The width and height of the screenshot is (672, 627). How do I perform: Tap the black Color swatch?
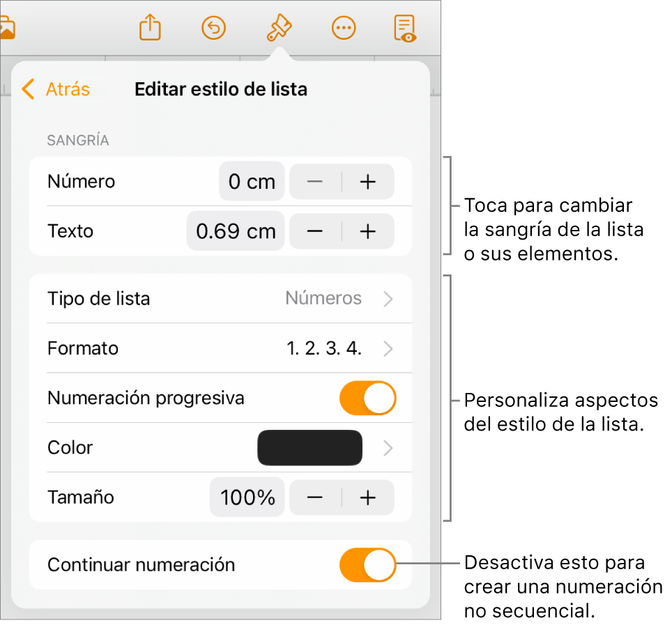click(310, 447)
